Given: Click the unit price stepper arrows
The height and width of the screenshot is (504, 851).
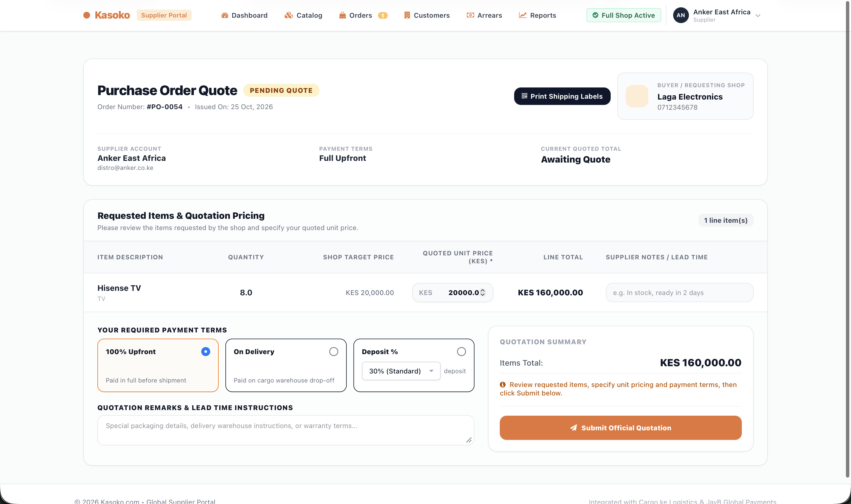Looking at the screenshot, I should [482, 292].
